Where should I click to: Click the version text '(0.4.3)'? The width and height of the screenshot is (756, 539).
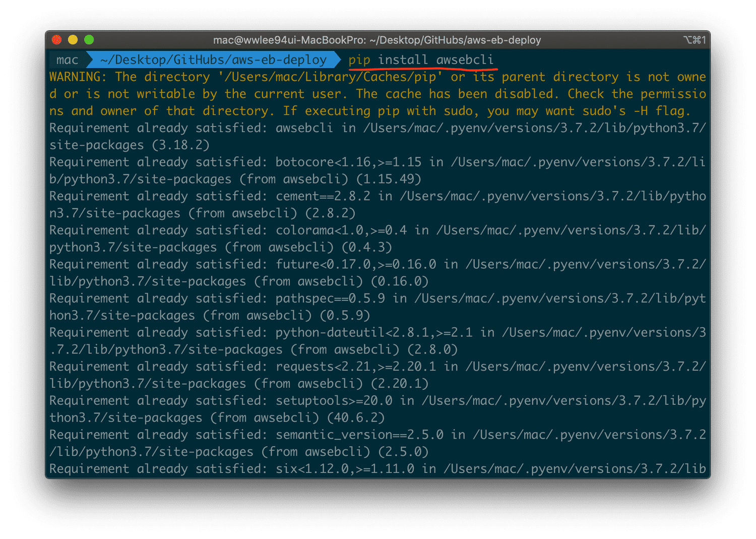[366, 248]
